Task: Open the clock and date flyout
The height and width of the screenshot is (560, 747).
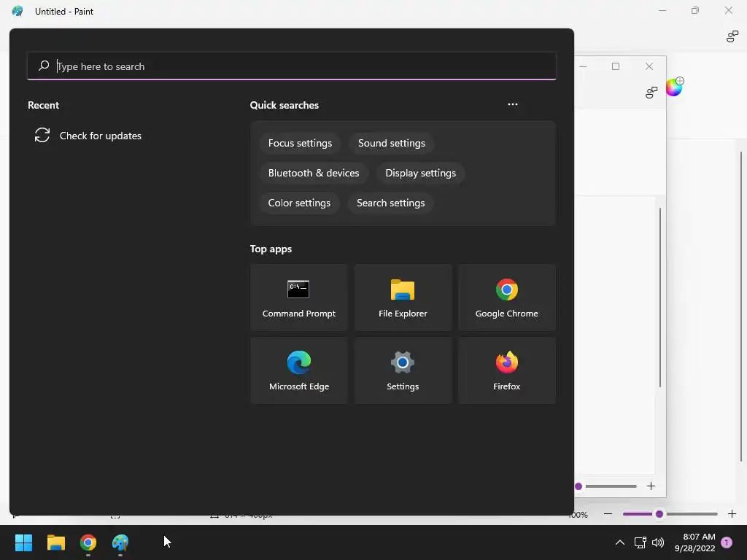Action: [695, 542]
